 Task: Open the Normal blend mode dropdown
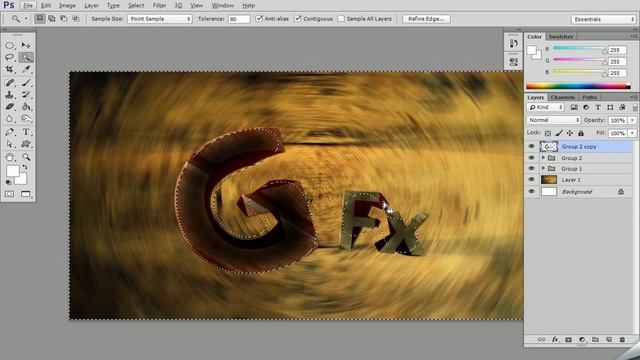tap(553, 120)
